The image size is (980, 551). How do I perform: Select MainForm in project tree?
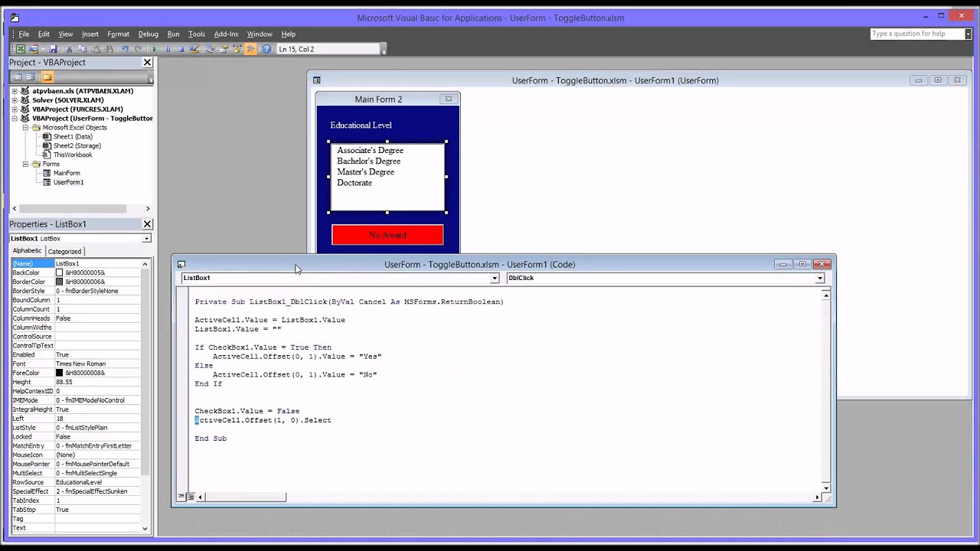pos(66,173)
